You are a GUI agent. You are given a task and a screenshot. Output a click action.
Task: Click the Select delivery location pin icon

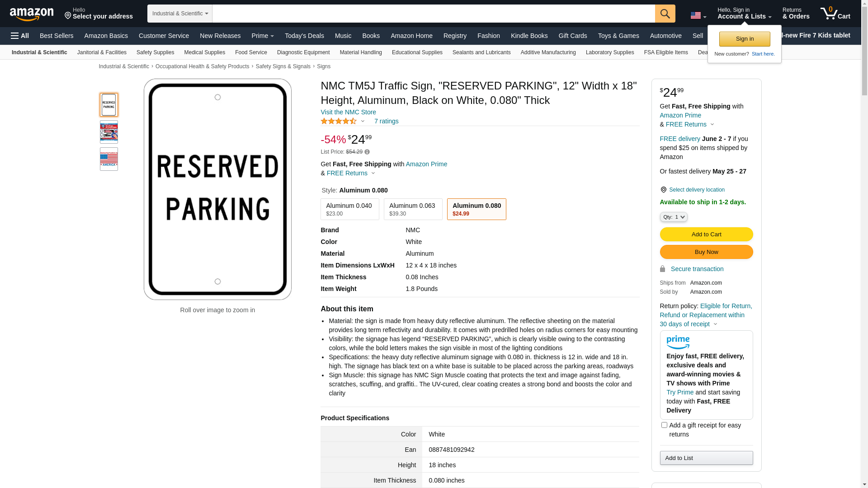[x=663, y=190]
